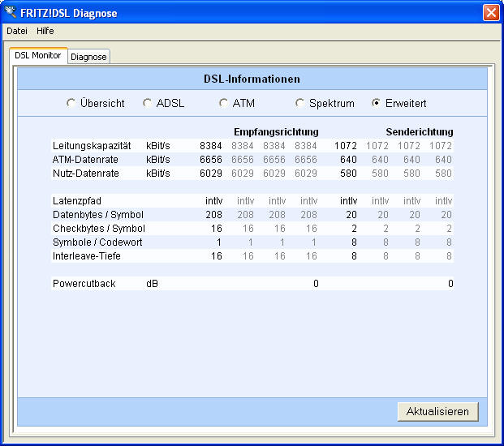Click the dB unit in Powercutback row
Viewport: 504px width, 446px height.
[152, 284]
